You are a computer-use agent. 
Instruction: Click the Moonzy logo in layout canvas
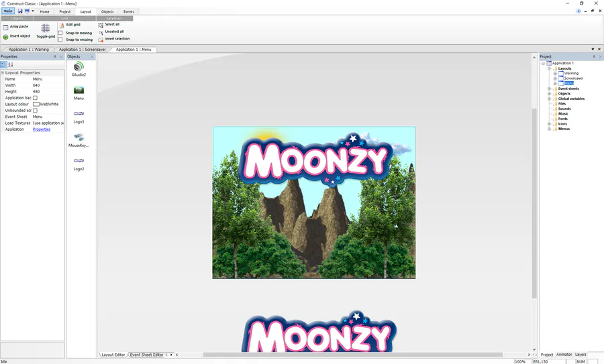pyautogui.click(x=317, y=160)
